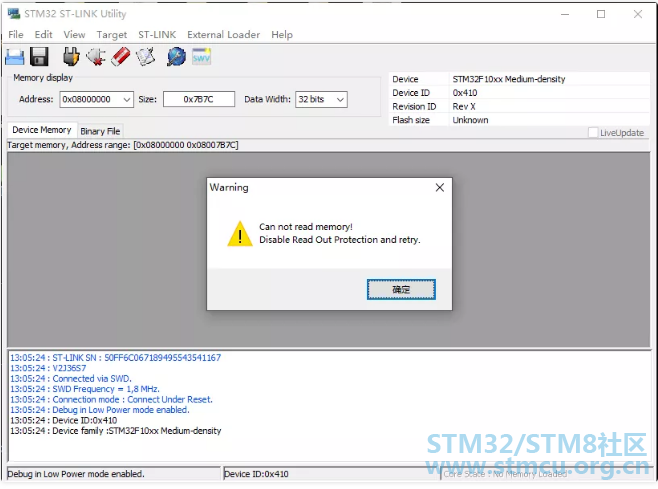Image resolution: width=658 pixels, height=489 pixels.
Task: Switch to the Binary File tab
Action: tap(100, 131)
